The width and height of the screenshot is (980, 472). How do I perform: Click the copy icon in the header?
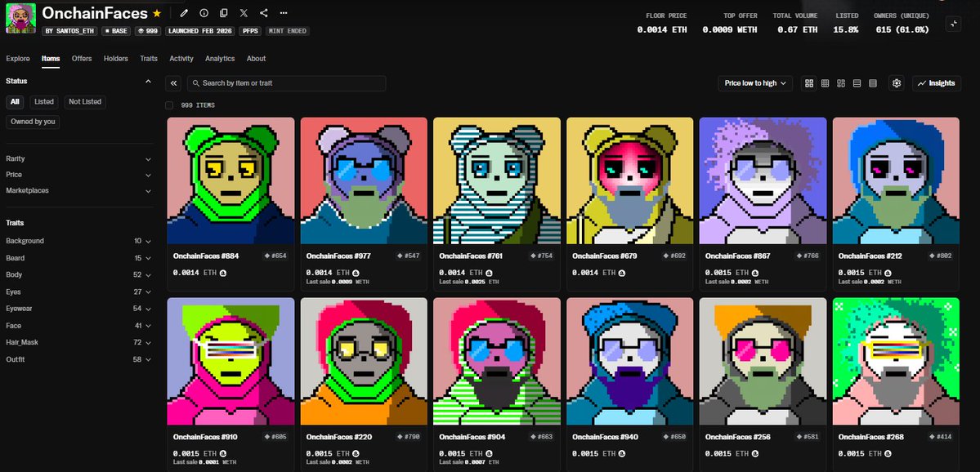[224, 13]
